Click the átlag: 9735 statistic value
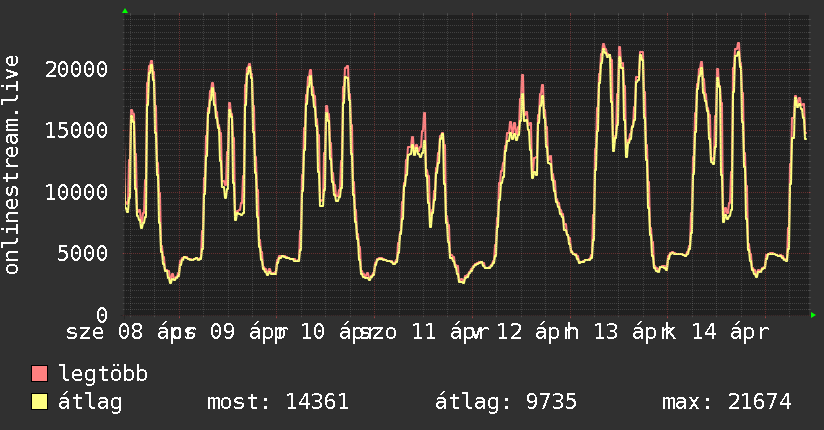824x430 pixels. [505, 403]
